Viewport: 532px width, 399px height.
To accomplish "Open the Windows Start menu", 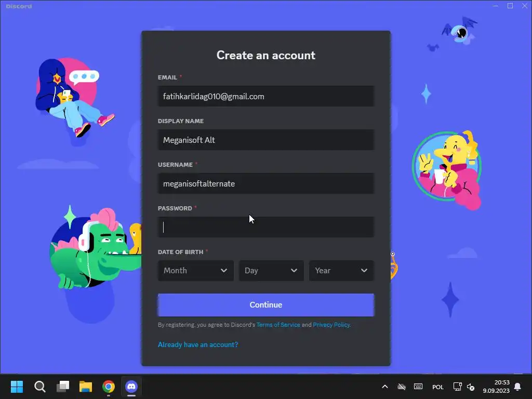I will pyautogui.click(x=17, y=387).
